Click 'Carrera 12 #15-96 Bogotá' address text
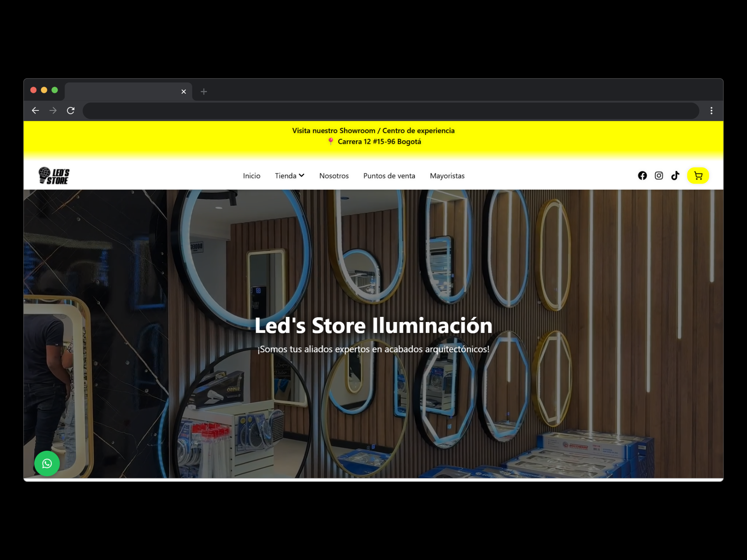 pyautogui.click(x=379, y=142)
